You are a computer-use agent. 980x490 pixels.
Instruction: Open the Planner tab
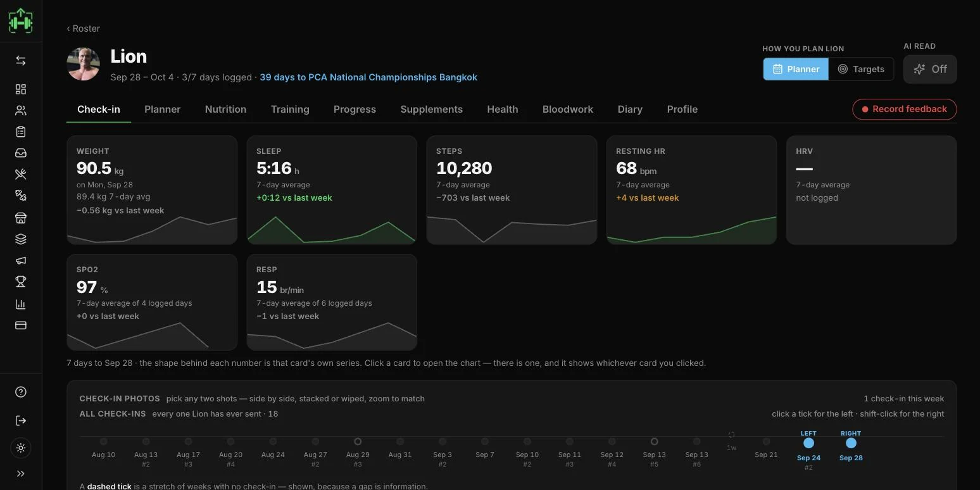[162, 109]
